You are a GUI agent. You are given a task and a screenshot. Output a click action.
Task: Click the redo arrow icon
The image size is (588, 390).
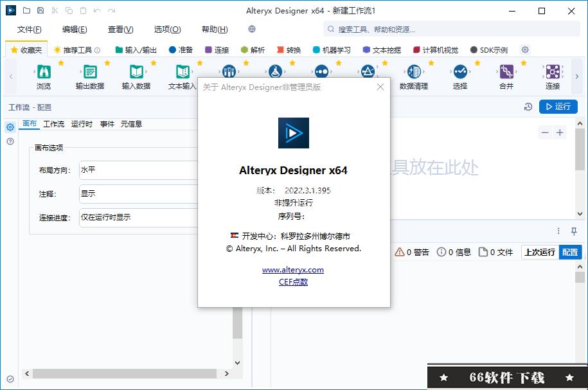[x=111, y=10]
